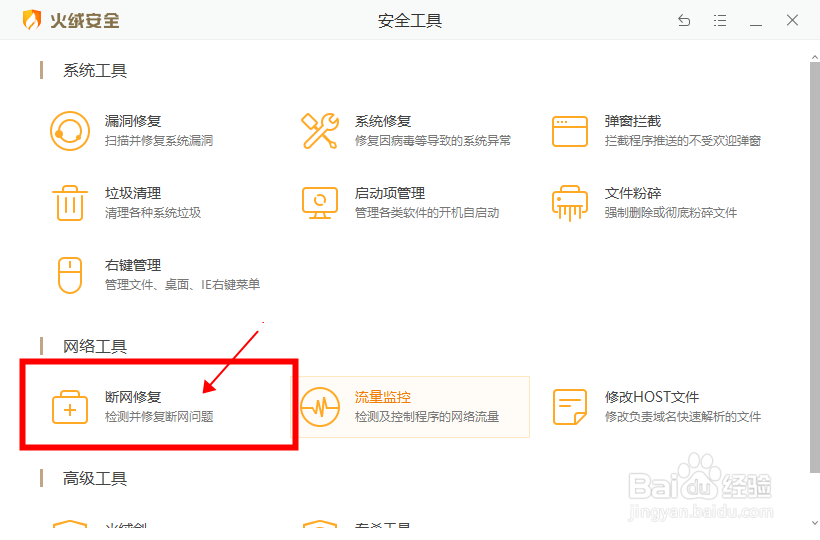Screen dimensions: 820x540
Task: Click the 系统修复 title text
Action: click(383, 121)
